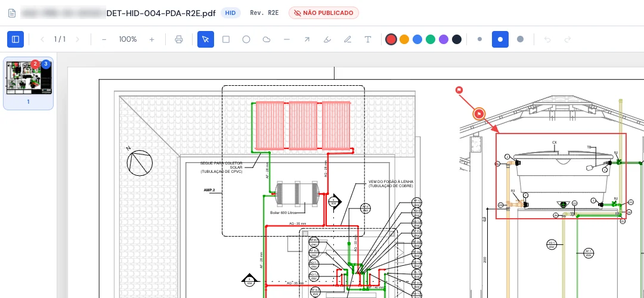Set thick stroke width dot
Viewport: 644px width, 298px height.
coord(521,39)
